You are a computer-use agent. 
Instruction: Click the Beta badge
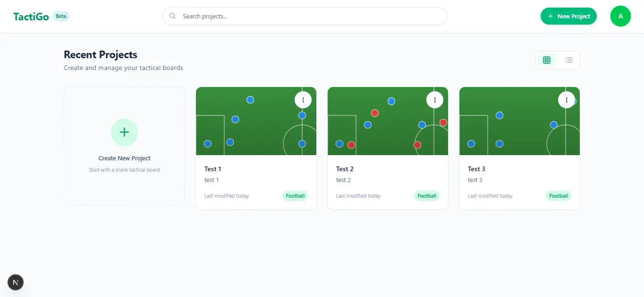61,16
